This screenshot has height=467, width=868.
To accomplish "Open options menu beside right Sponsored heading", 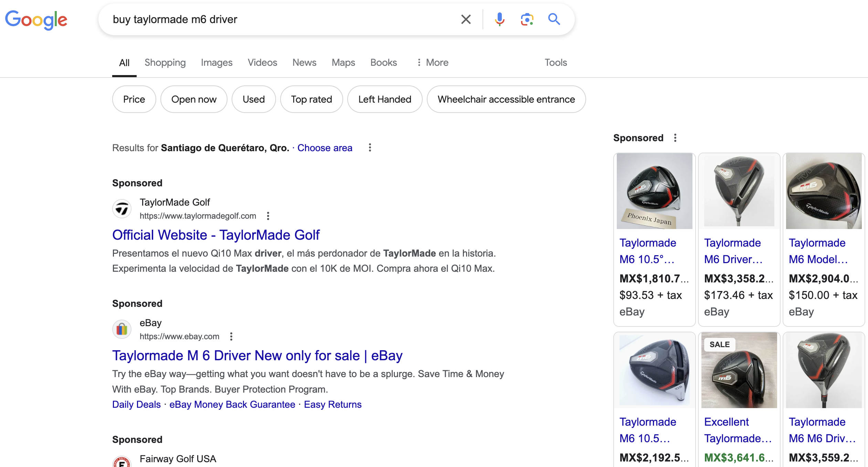I will point(675,138).
